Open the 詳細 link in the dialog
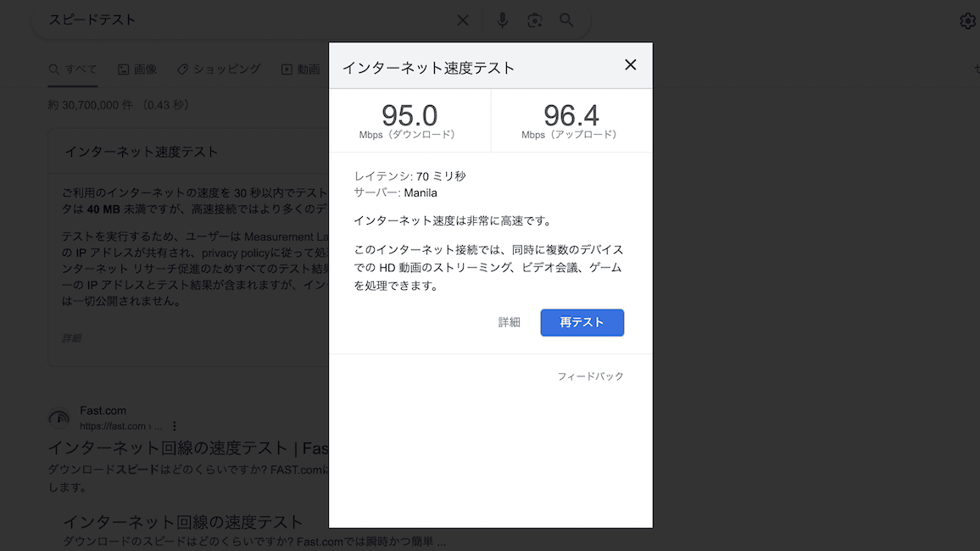The height and width of the screenshot is (551, 980). (x=509, y=322)
